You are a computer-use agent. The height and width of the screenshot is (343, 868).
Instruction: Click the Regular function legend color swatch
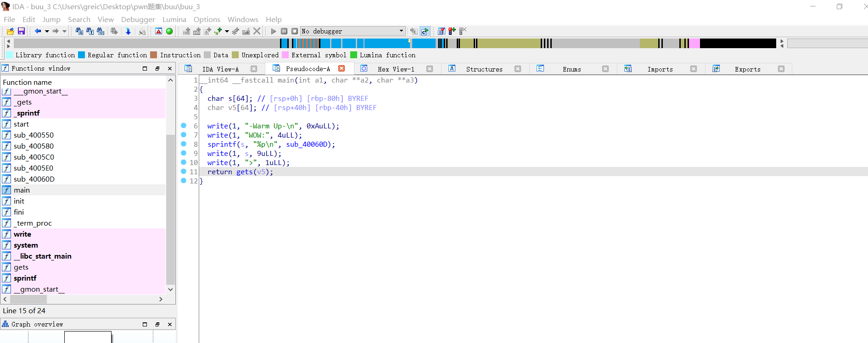[81, 55]
